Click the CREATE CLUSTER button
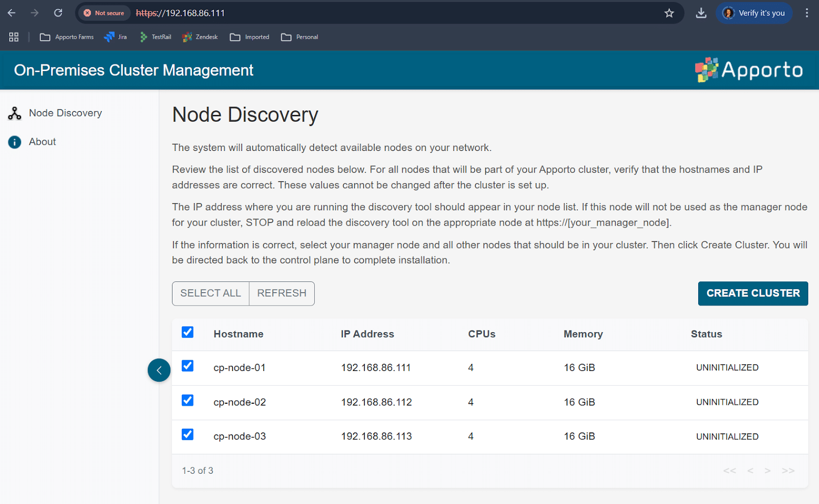 [752, 293]
